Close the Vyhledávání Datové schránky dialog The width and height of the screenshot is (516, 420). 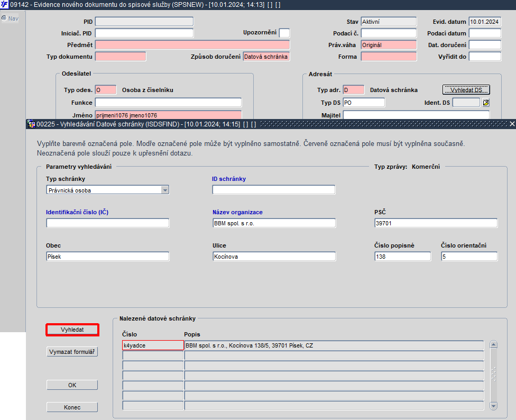512,124
